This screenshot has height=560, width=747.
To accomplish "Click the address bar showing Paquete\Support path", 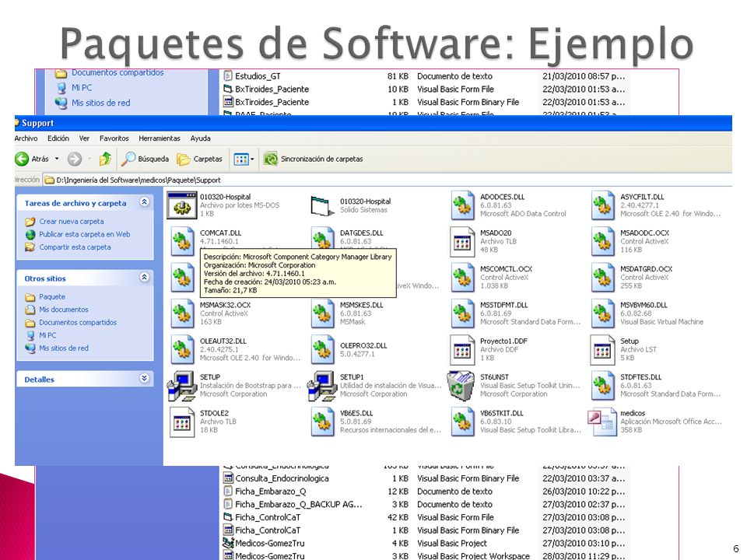I will [x=388, y=180].
